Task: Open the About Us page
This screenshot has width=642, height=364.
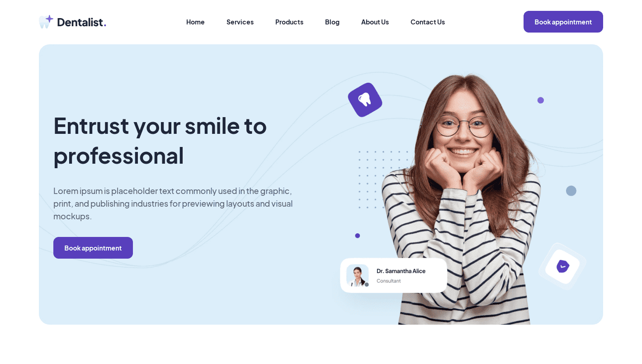Action: click(x=375, y=22)
